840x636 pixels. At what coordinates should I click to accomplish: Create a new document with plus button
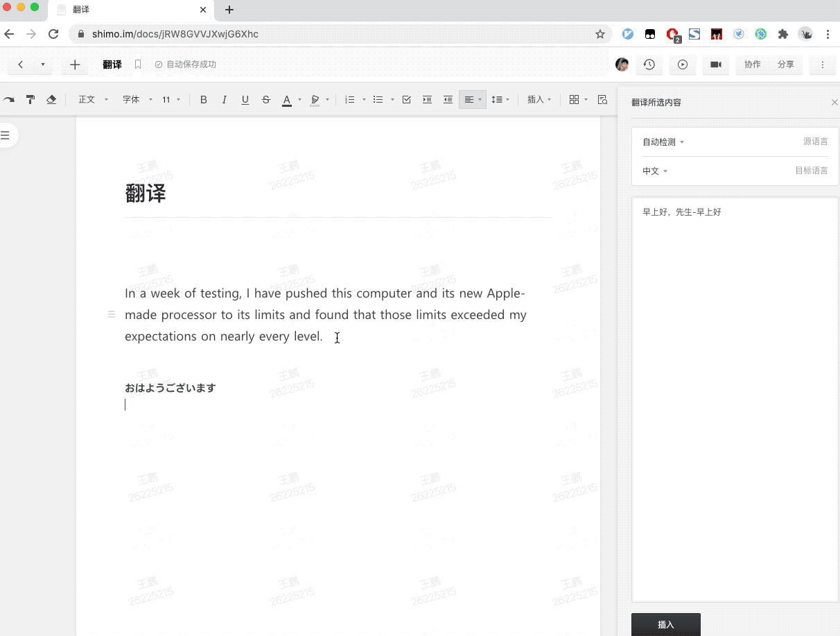75,65
